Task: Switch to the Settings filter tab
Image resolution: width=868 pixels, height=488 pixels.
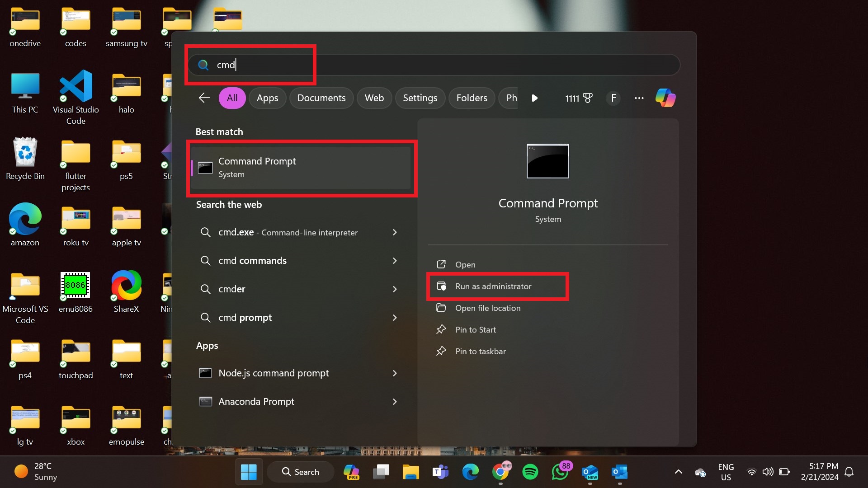Action: tap(420, 98)
